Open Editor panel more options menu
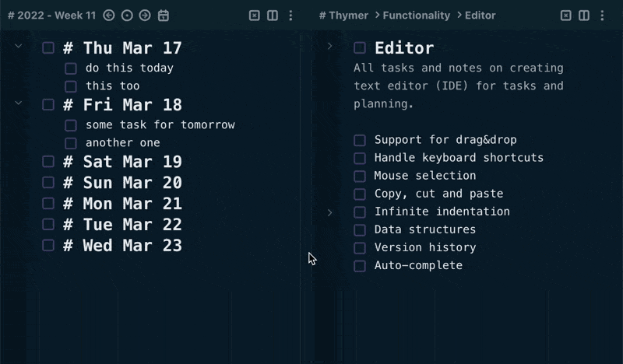Viewport: 623px width, 364px height. point(602,16)
